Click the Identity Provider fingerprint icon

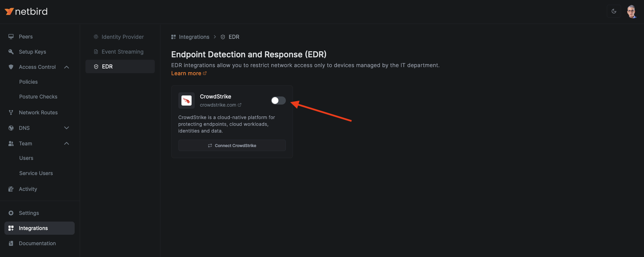point(96,37)
